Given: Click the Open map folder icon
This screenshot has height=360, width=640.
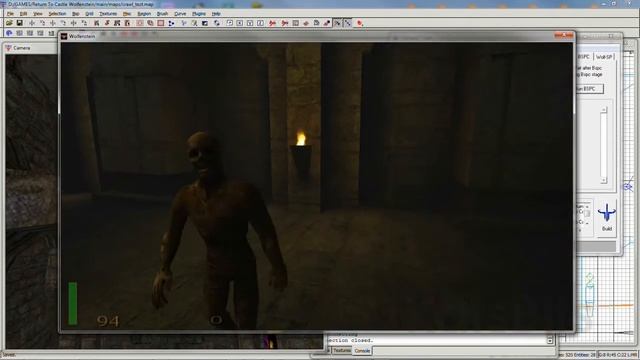Looking at the screenshot, I should click(x=9, y=23).
